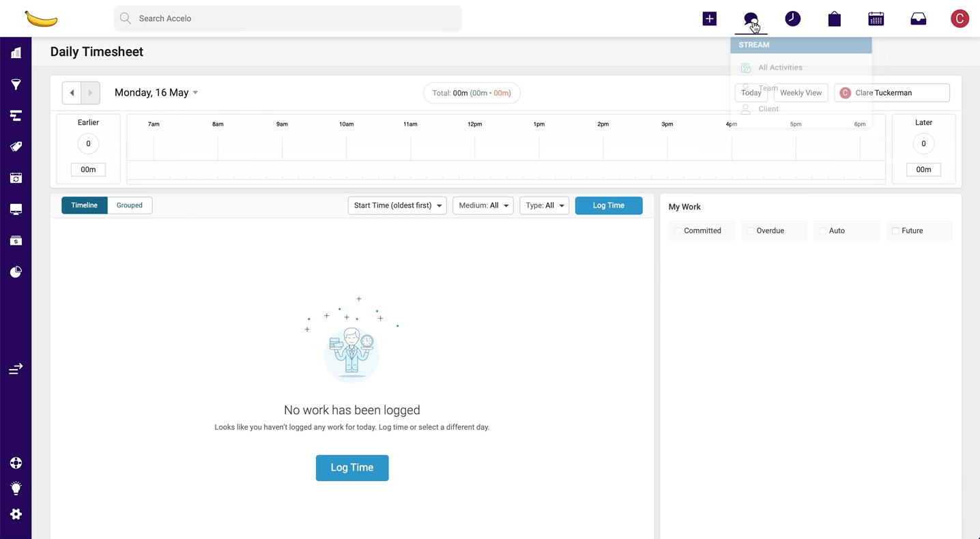The height and width of the screenshot is (539, 980).
Task: Click the Total: 00m summary pill
Action: 472,93
